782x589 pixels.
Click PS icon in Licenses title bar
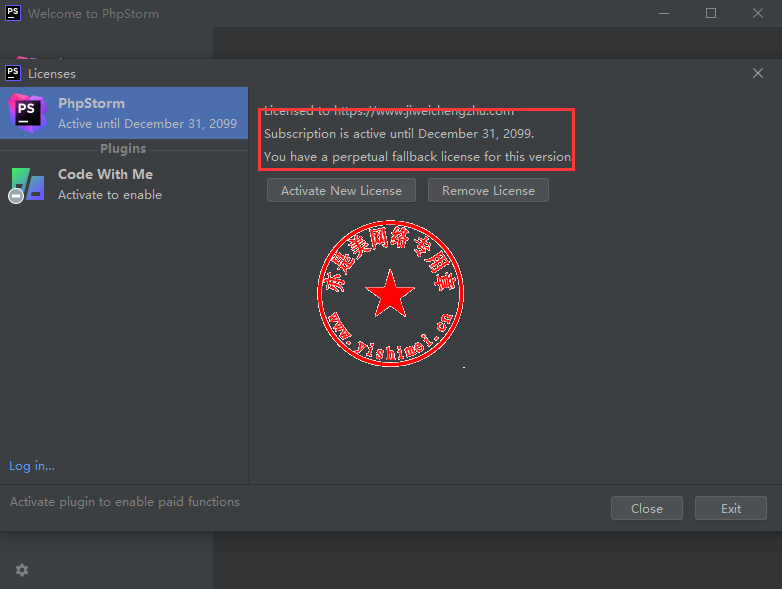13,73
